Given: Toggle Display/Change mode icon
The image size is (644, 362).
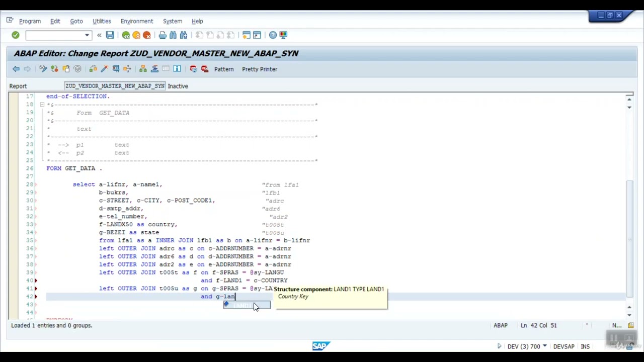Looking at the screenshot, I should pos(43,69).
